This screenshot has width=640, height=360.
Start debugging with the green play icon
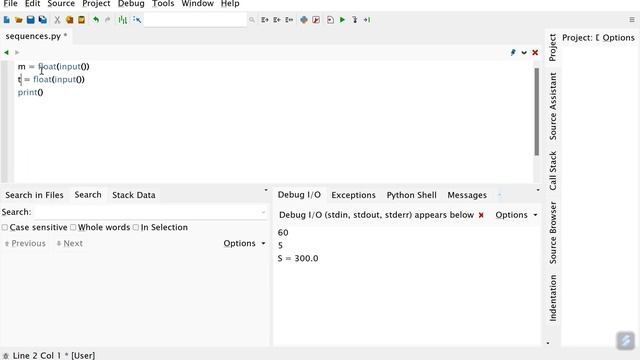pyautogui.click(x=342, y=20)
